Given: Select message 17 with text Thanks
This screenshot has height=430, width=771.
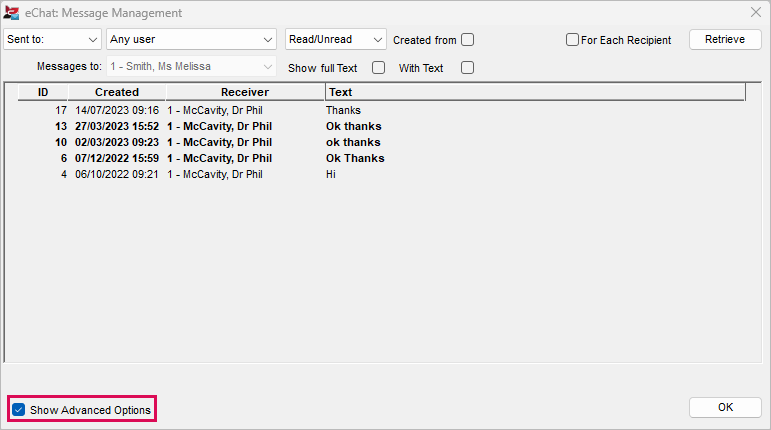Looking at the screenshot, I should [382, 111].
